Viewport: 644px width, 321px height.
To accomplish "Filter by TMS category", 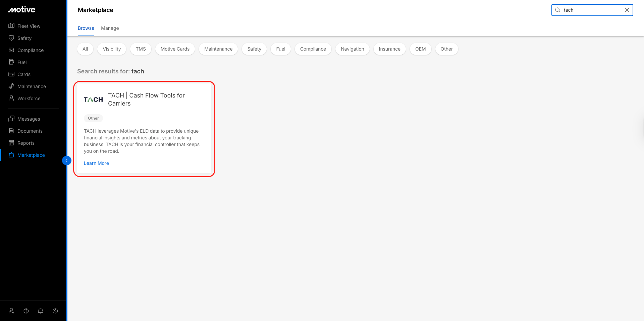I will (141, 49).
